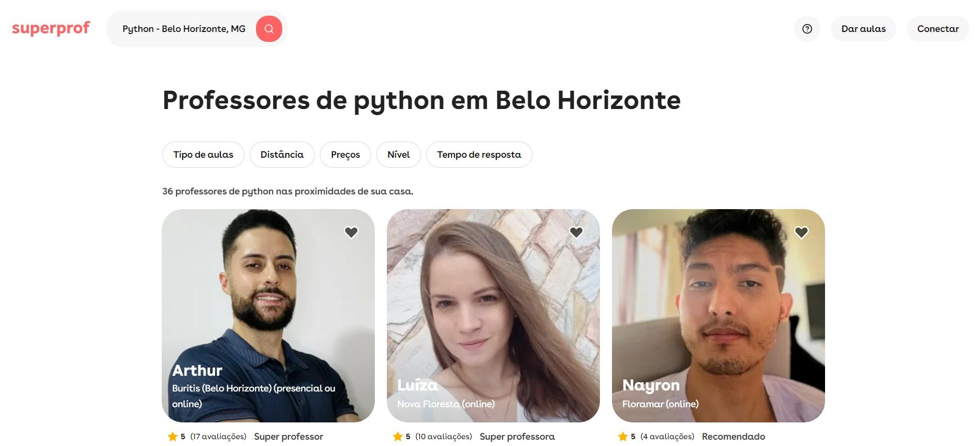Click the red search magnifier button
Viewport: 980px width, 446px height.
click(x=269, y=29)
